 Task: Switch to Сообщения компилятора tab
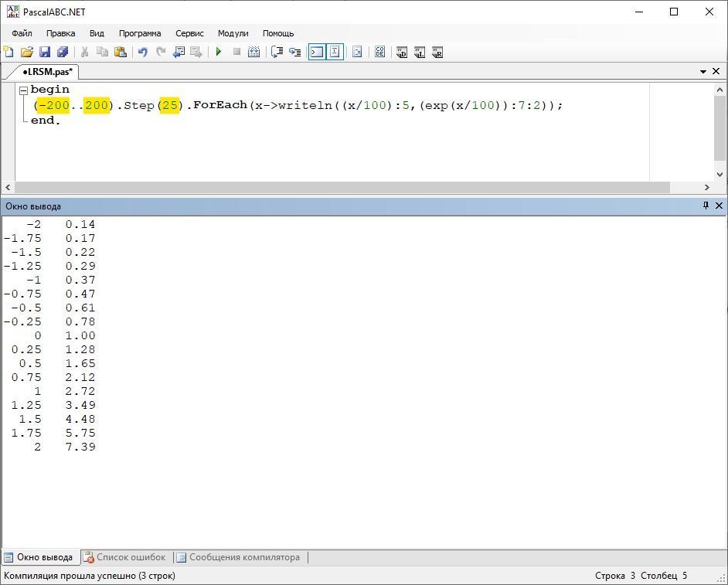pyautogui.click(x=239, y=557)
